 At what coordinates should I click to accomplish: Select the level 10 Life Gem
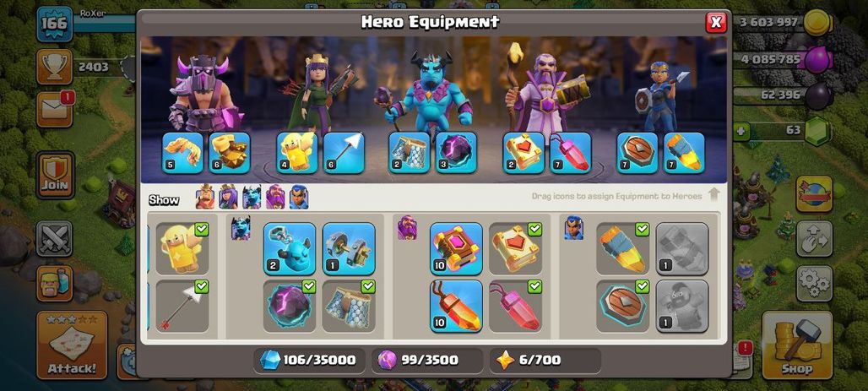click(x=456, y=307)
